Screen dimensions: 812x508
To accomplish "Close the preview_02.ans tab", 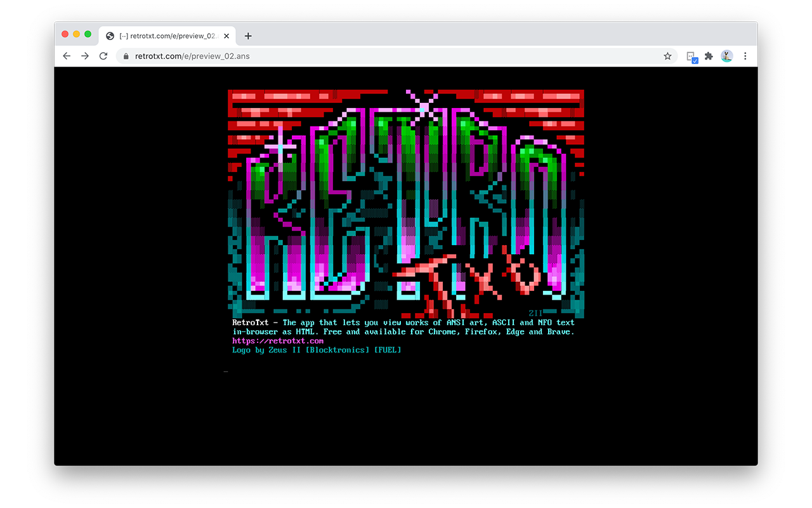I will click(x=226, y=36).
